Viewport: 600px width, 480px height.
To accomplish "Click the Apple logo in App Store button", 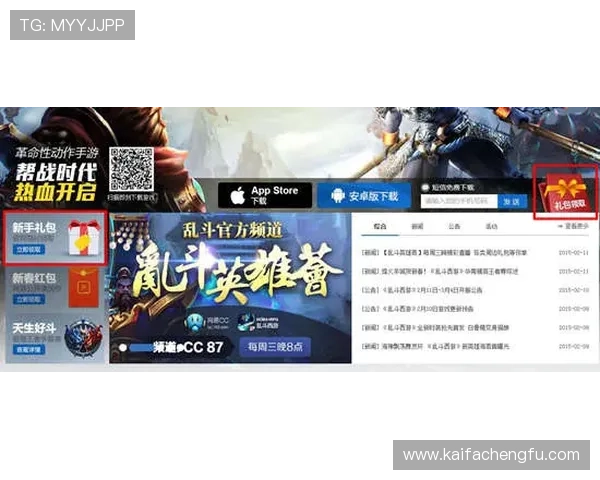I will [x=238, y=196].
